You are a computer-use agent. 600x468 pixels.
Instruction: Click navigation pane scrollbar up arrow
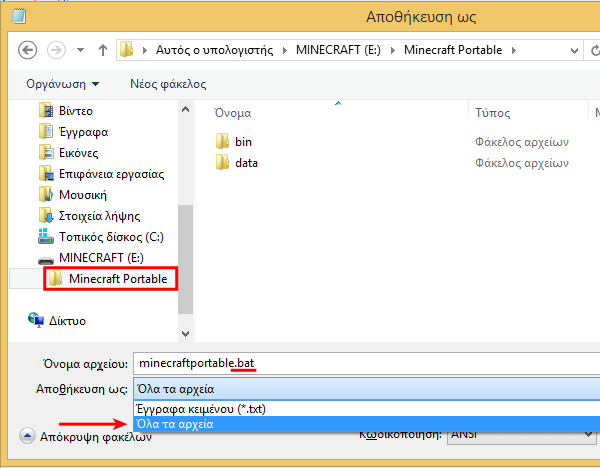coord(186,110)
